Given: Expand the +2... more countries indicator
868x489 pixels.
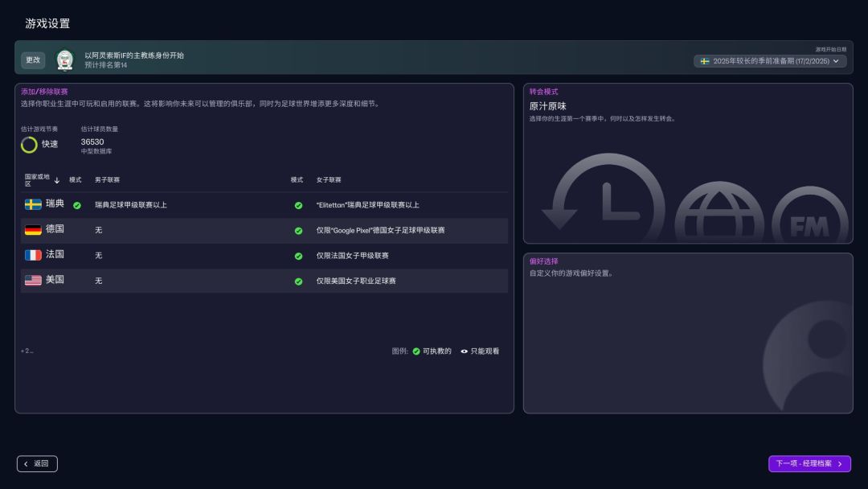Looking at the screenshot, I should 27,351.
